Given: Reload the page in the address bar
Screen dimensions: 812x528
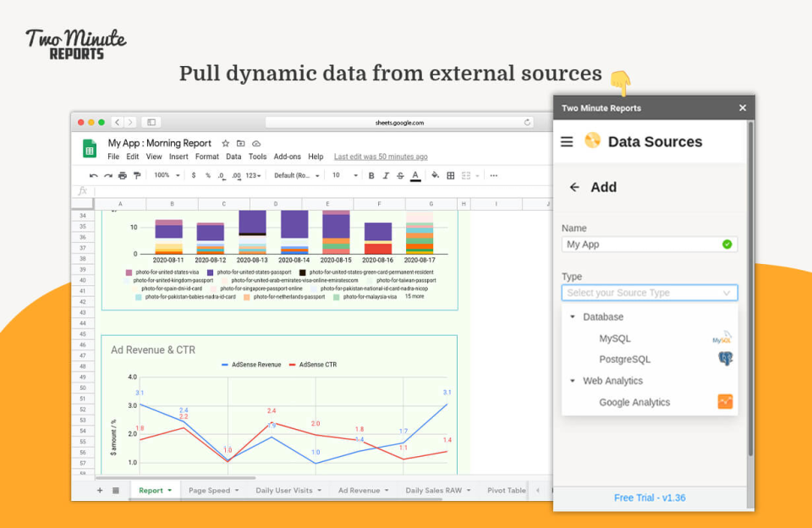Looking at the screenshot, I should click(x=527, y=123).
